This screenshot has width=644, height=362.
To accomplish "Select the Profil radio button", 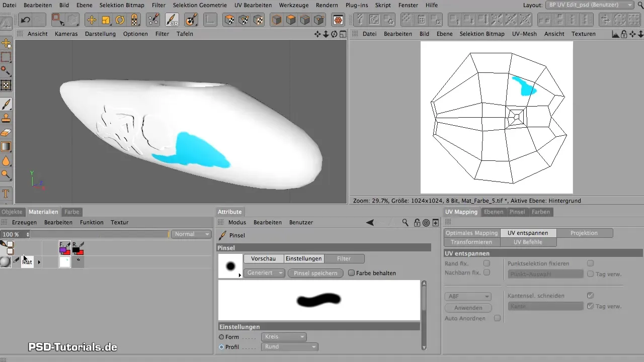I will pyautogui.click(x=221, y=347).
